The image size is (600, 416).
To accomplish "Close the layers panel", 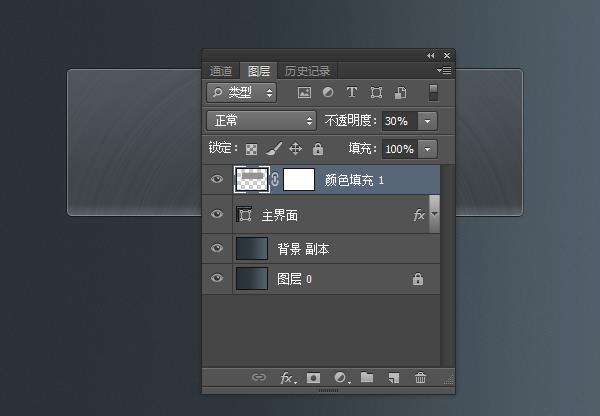I will 447,56.
